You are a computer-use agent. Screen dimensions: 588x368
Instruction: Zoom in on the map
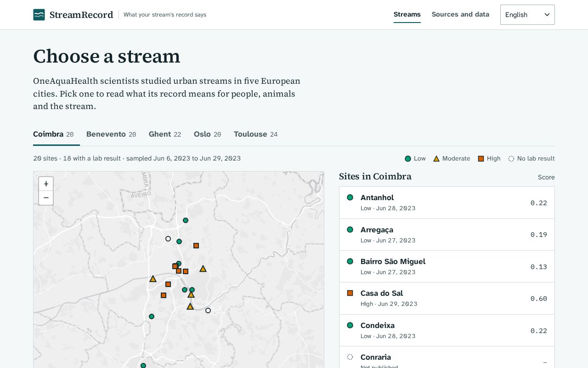point(46,184)
